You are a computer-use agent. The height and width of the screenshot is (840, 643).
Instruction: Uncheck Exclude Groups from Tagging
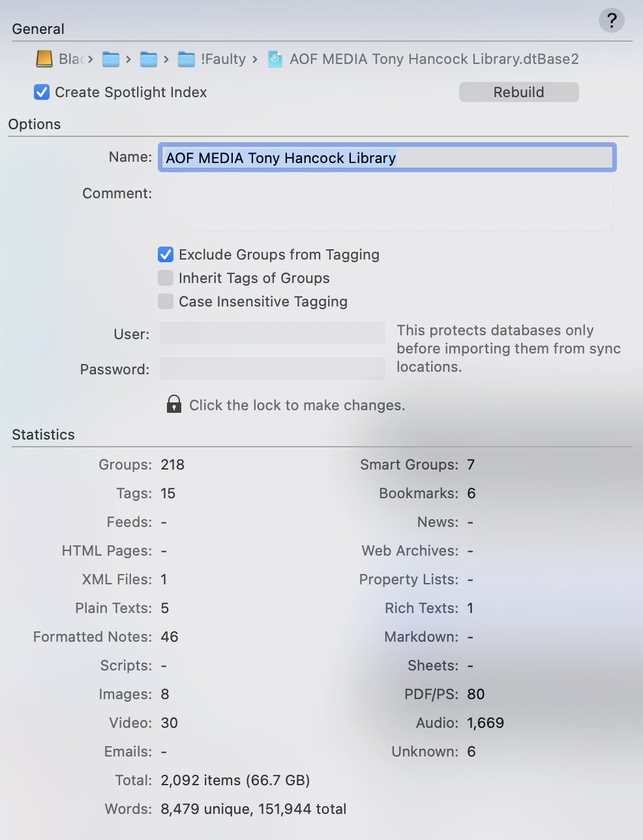166,254
